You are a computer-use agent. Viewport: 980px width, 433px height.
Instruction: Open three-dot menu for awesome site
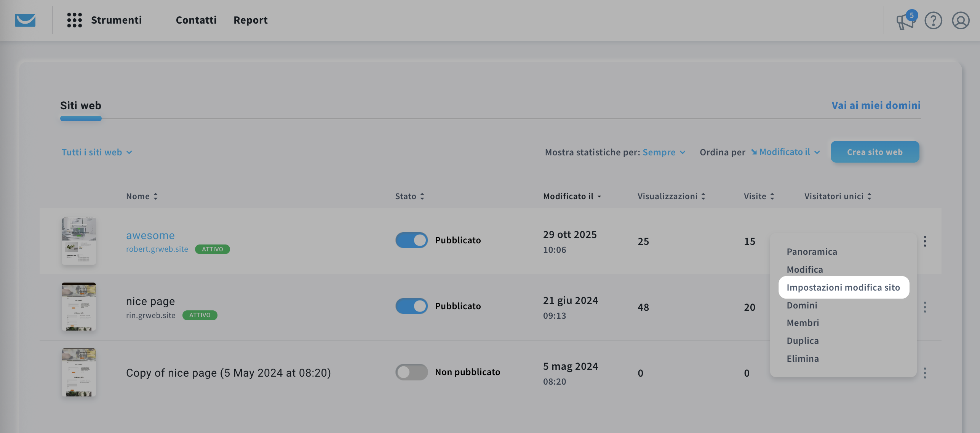[x=925, y=241]
